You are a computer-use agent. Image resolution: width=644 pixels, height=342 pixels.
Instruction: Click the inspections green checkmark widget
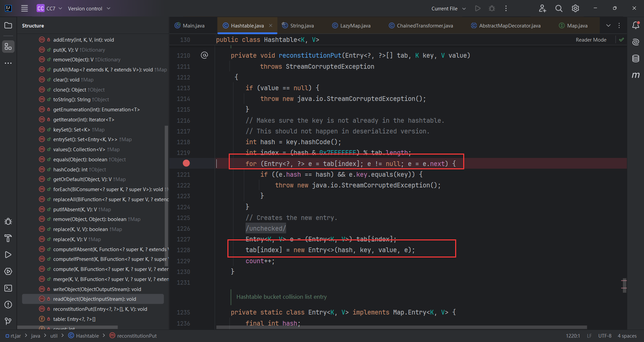pyautogui.click(x=622, y=40)
